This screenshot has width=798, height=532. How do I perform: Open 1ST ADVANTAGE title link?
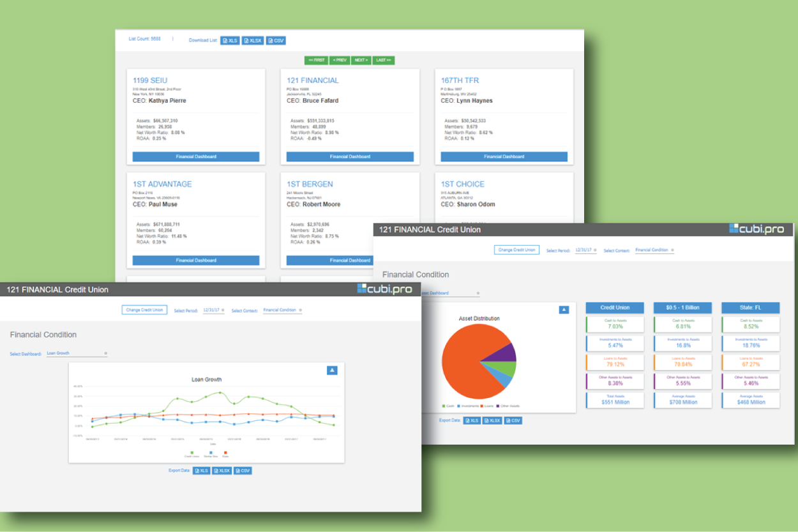tap(162, 184)
